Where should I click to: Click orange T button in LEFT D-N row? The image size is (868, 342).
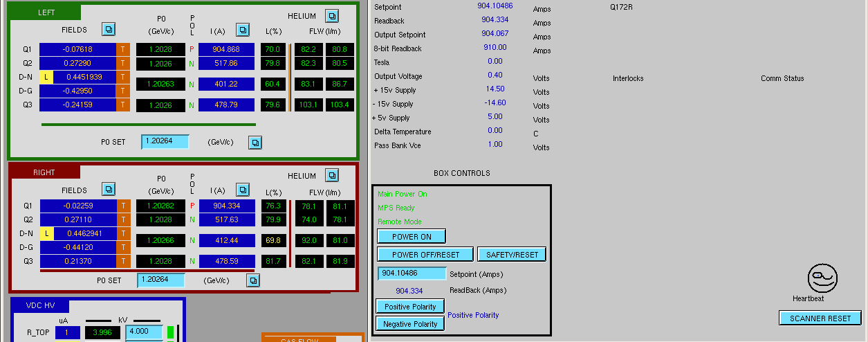click(x=123, y=77)
